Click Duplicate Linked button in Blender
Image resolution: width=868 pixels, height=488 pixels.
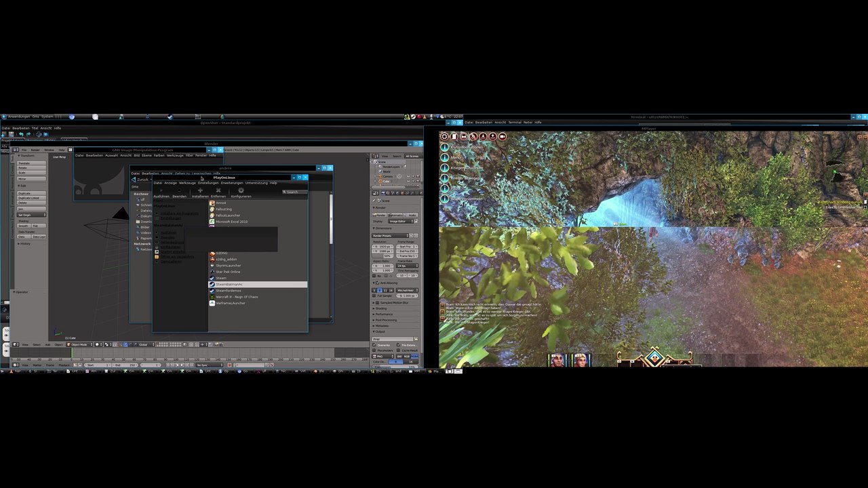click(x=32, y=198)
